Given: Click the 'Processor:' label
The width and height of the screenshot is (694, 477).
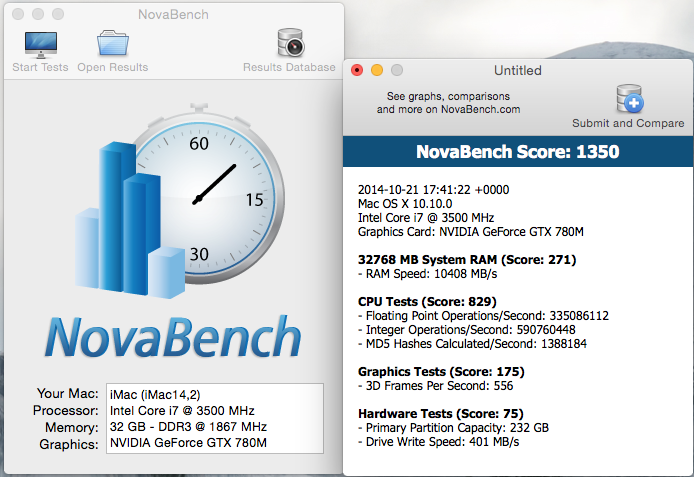Looking at the screenshot, I should [66, 410].
